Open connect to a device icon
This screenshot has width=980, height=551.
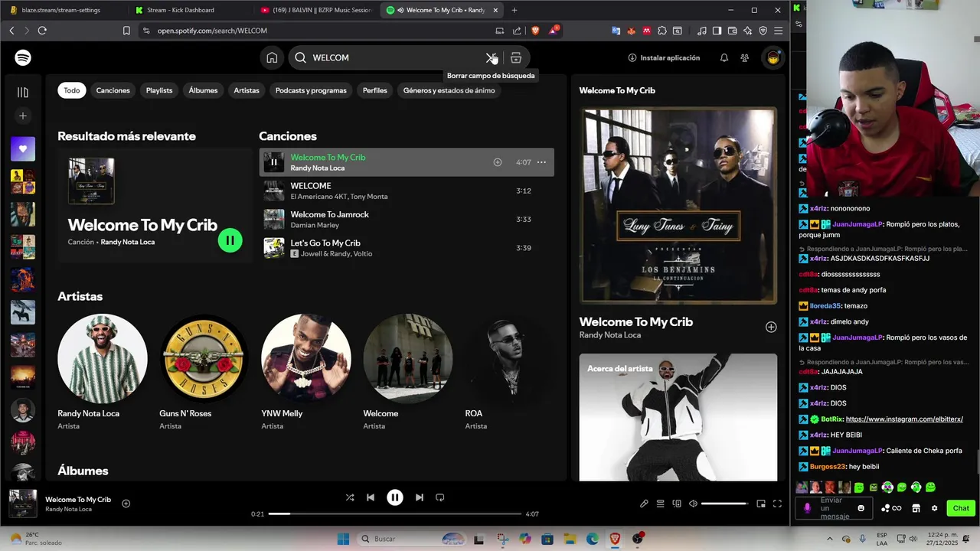coord(677,504)
